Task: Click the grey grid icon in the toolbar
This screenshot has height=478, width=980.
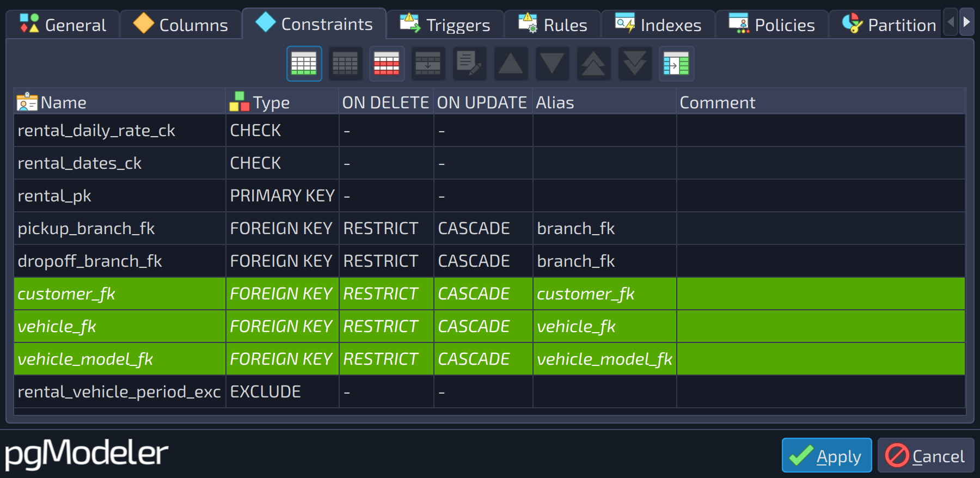Action: tap(345, 64)
